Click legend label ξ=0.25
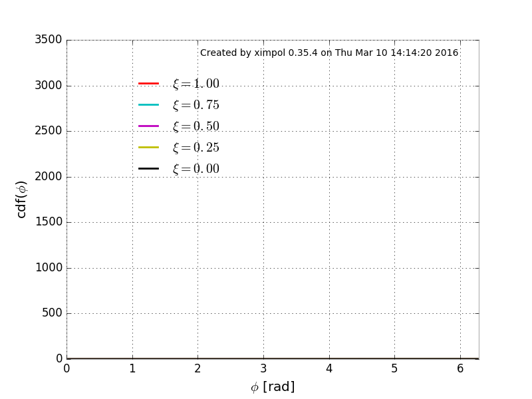Screen dimensions: 532x399 196,148
